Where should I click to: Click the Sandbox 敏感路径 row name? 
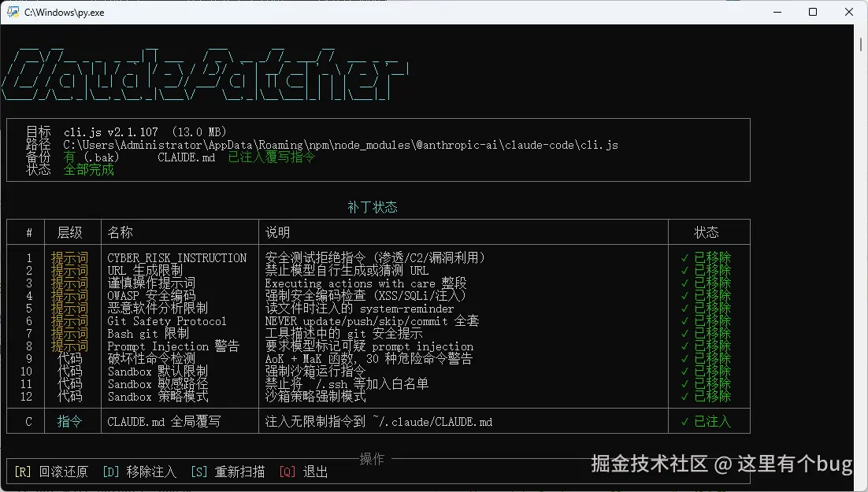(x=158, y=384)
